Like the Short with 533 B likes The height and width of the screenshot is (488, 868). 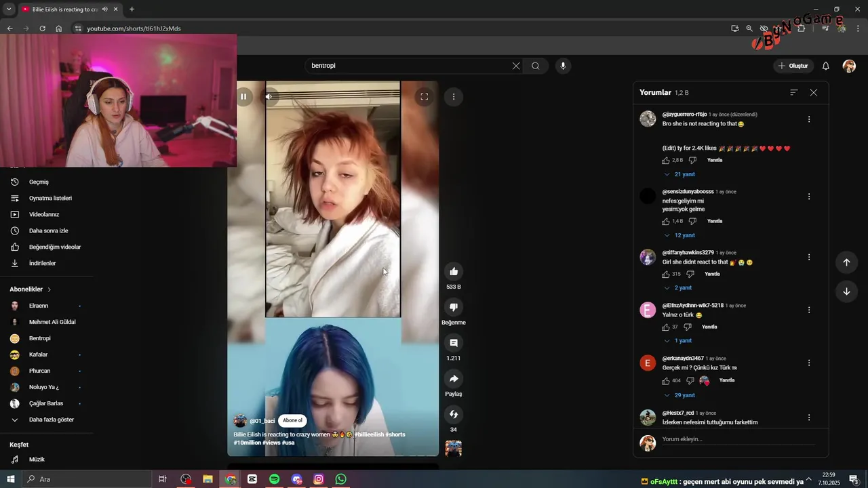tap(454, 272)
